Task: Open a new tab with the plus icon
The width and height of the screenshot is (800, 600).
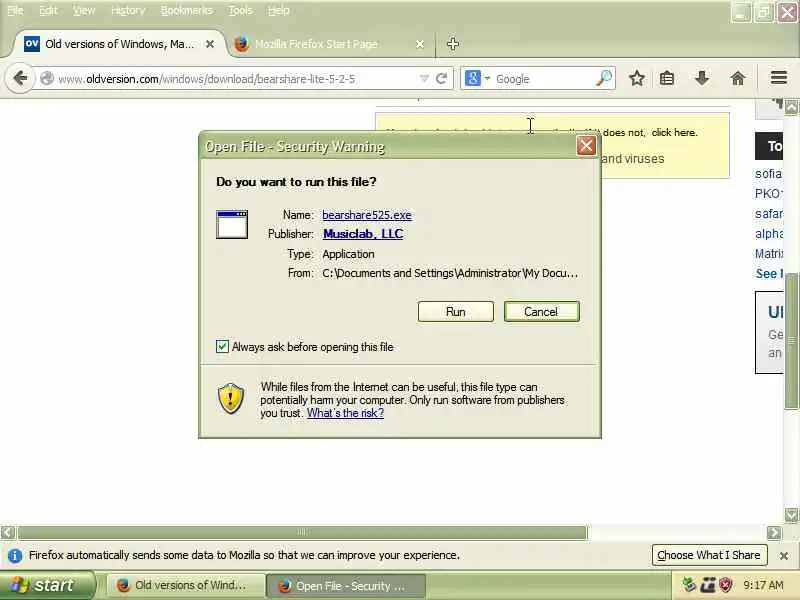Action: tap(453, 44)
